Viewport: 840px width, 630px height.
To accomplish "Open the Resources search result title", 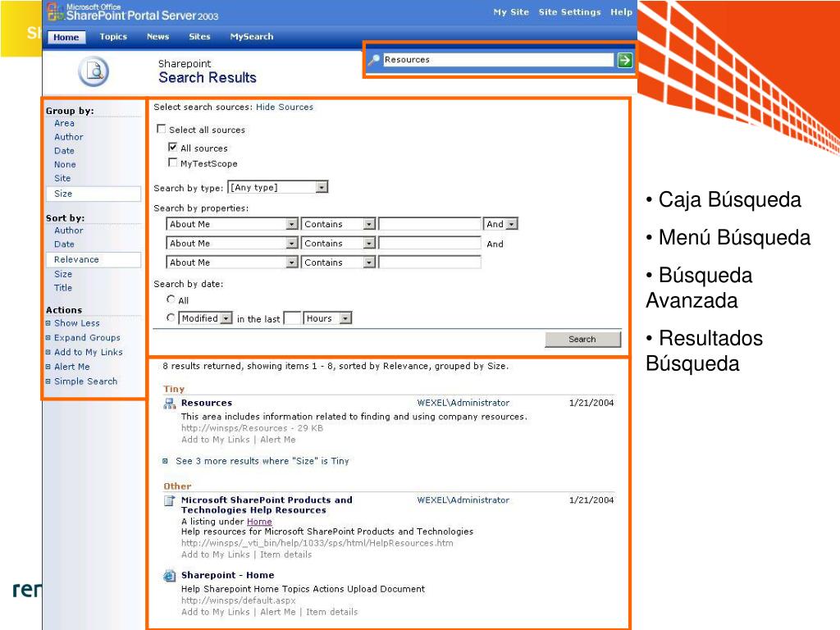I will pos(207,404).
